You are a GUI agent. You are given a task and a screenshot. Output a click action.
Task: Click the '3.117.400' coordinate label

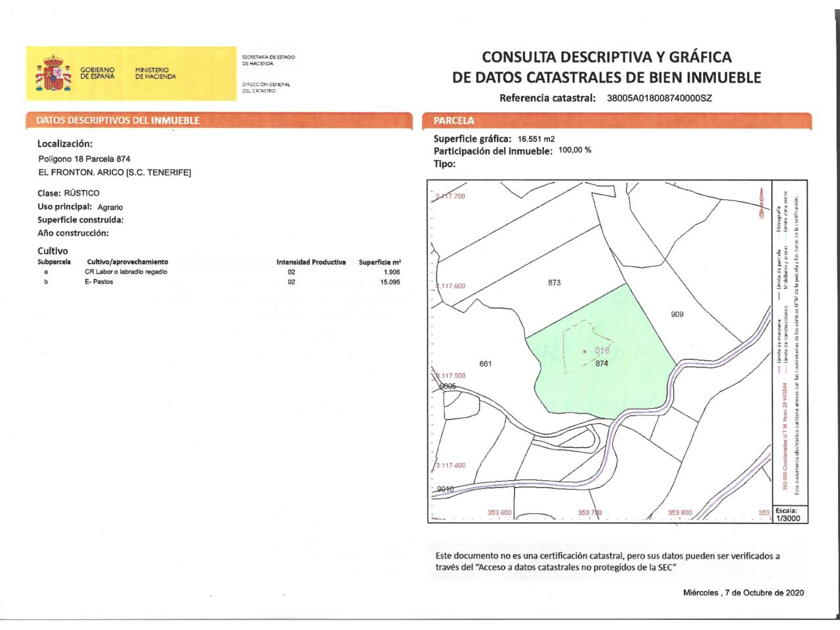450,465
